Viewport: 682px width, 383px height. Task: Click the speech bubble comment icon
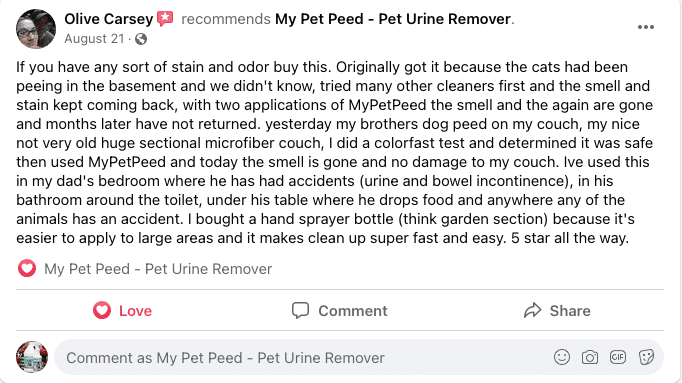[300, 311]
